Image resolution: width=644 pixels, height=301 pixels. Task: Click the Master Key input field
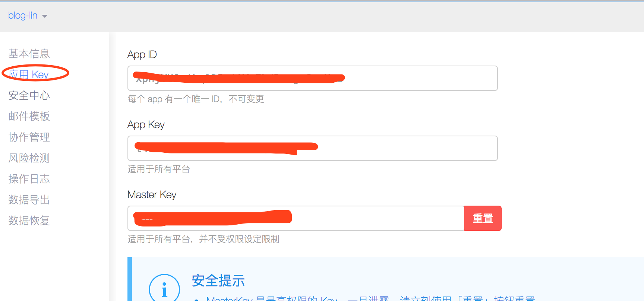[296, 218]
